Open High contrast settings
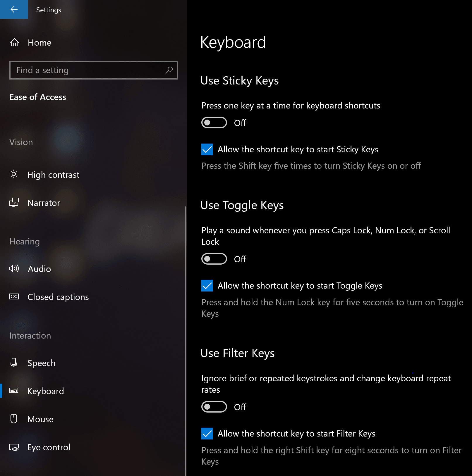 (x=53, y=175)
